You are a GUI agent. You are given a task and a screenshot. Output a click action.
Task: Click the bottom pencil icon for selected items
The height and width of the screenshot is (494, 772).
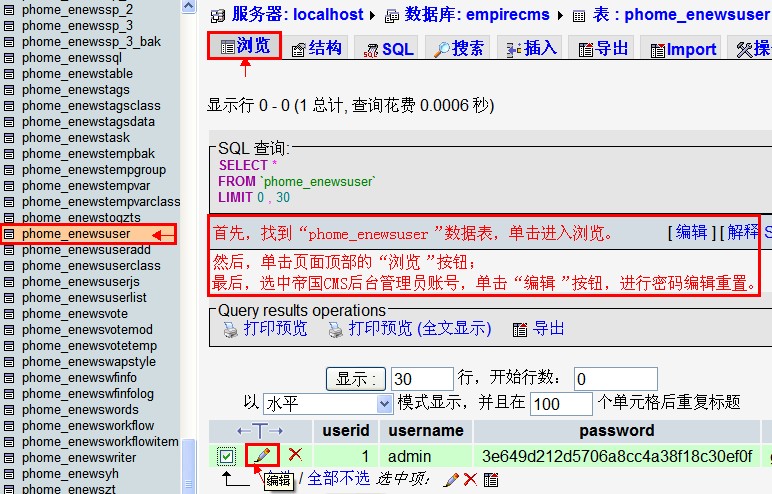(x=451, y=480)
